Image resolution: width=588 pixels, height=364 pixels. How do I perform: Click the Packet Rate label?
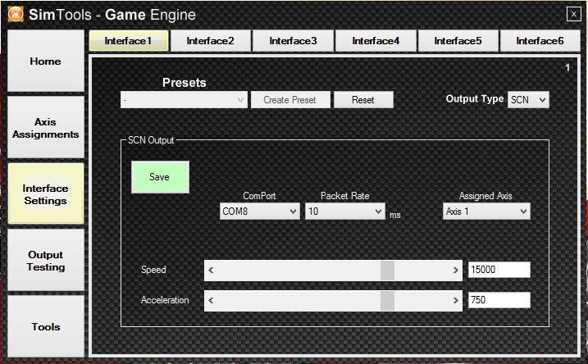click(345, 196)
